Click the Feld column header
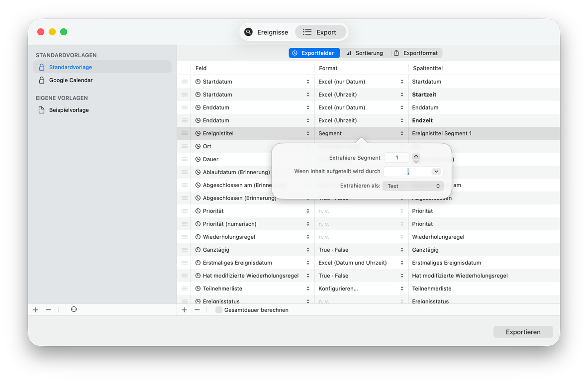588x383 pixels. point(201,68)
